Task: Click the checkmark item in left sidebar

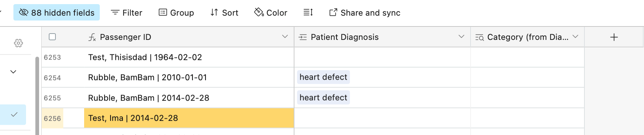Action: click(x=13, y=114)
